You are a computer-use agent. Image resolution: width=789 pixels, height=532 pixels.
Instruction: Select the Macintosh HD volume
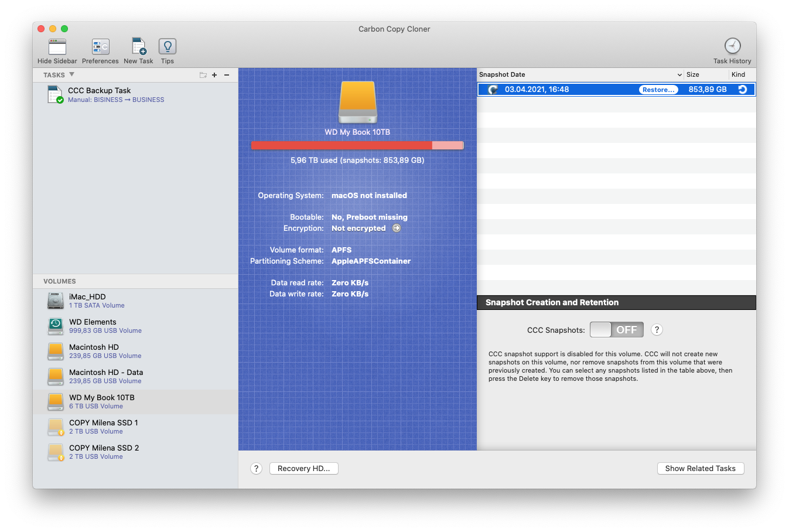coord(135,351)
